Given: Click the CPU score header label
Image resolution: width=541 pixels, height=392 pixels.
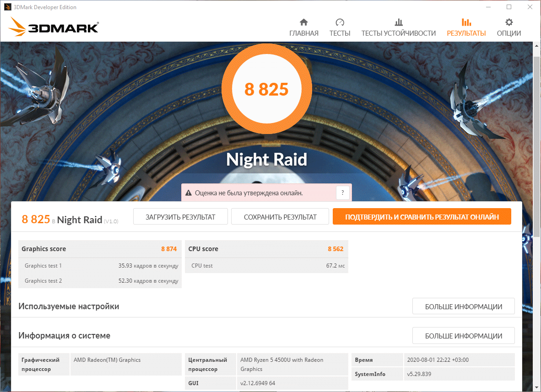Looking at the screenshot, I should point(203,249).
